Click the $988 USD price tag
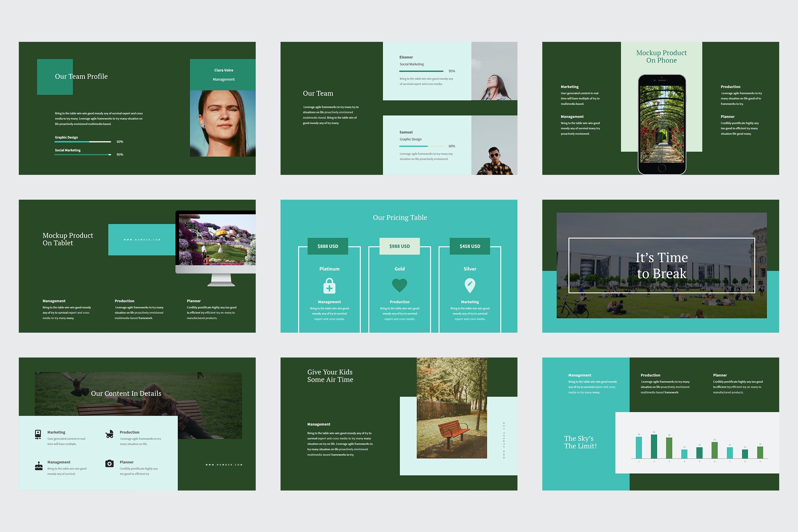798x532 pixels. pos(399,246)
